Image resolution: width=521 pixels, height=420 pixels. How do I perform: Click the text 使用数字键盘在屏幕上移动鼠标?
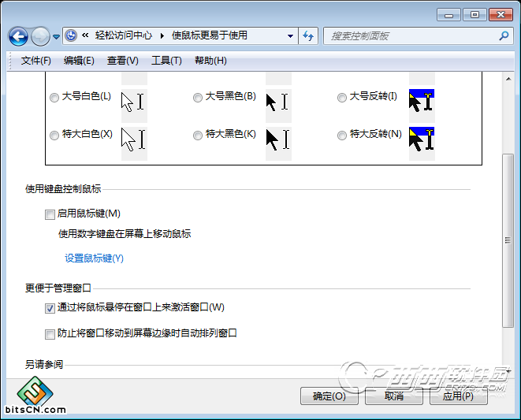[125, 234]
